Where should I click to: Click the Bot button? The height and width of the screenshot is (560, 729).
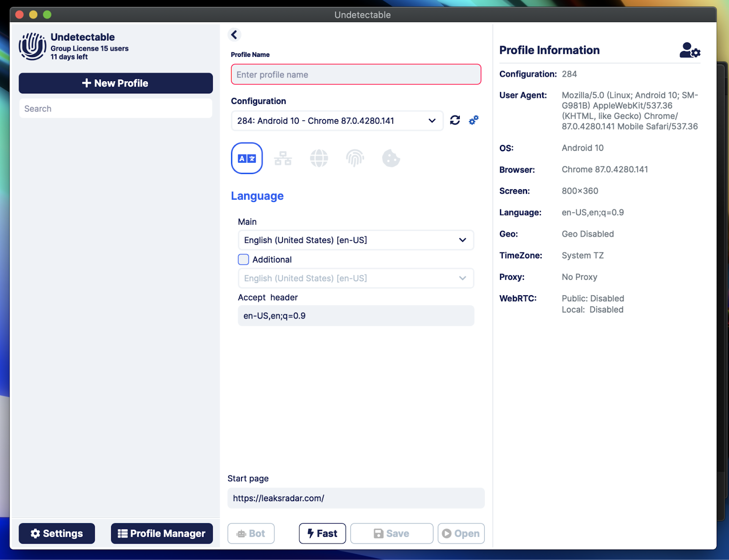pyautogui.click(x=251, y=534)
